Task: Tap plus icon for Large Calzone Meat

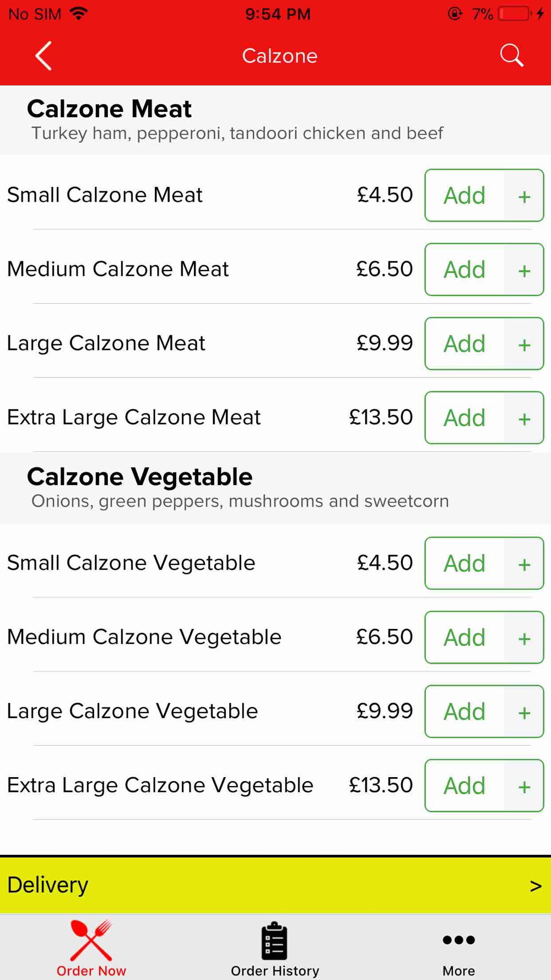Action: click(x=524, y=344)
